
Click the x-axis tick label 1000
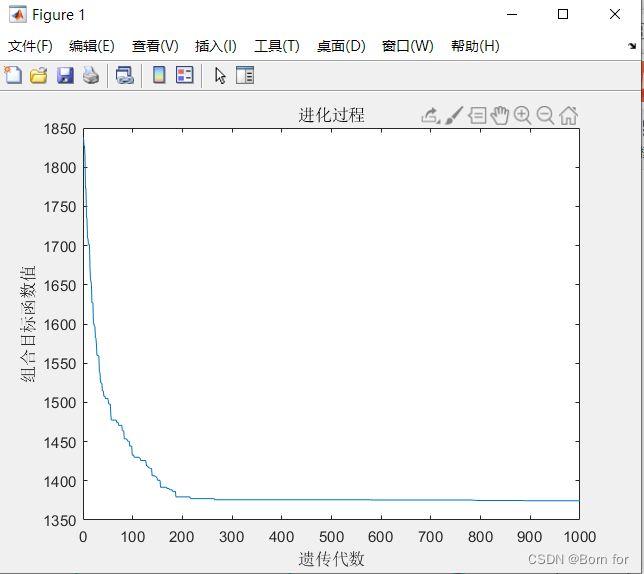(x=580, y=537)
